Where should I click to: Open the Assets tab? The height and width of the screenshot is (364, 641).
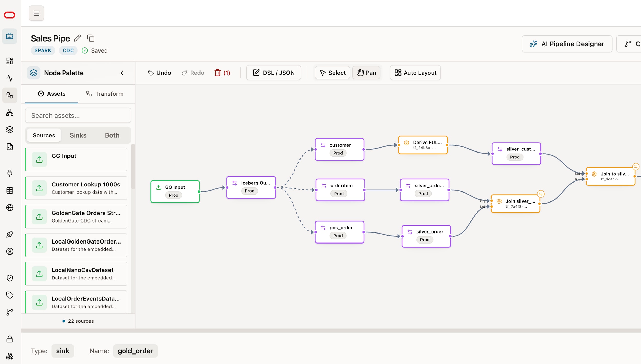(x=52, y=94)
